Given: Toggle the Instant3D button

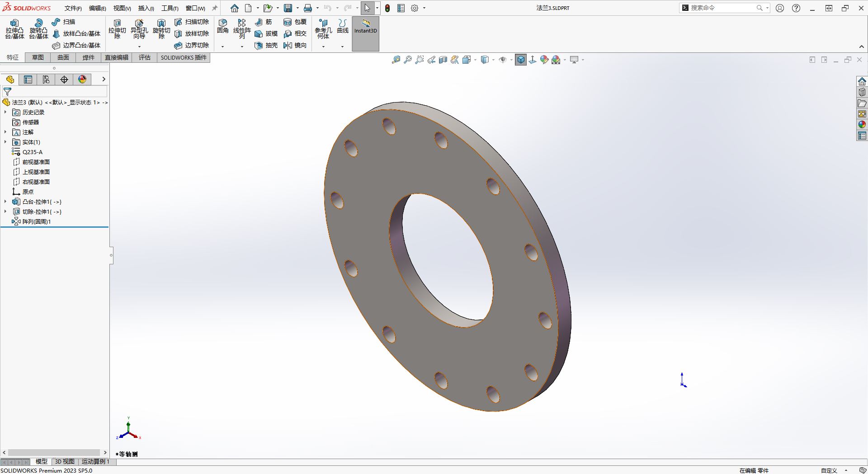Looking at the screenshot, I should click(365, 33).
